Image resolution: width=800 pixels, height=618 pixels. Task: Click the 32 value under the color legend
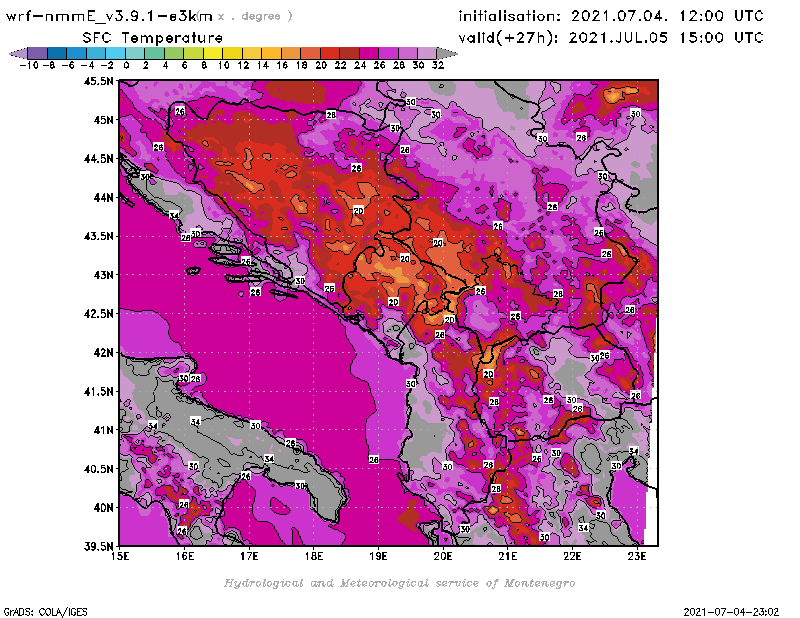(x=438, y=65)
